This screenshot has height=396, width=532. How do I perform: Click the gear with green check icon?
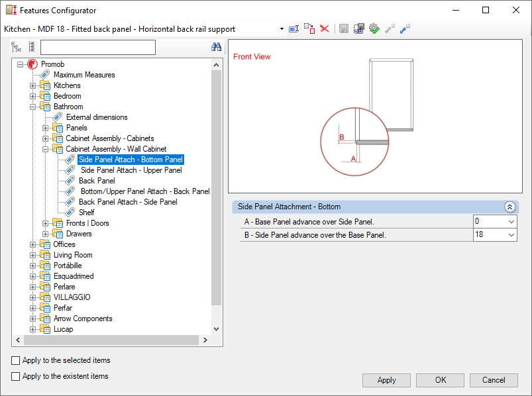pyautogui.click(x=374, y=29)
